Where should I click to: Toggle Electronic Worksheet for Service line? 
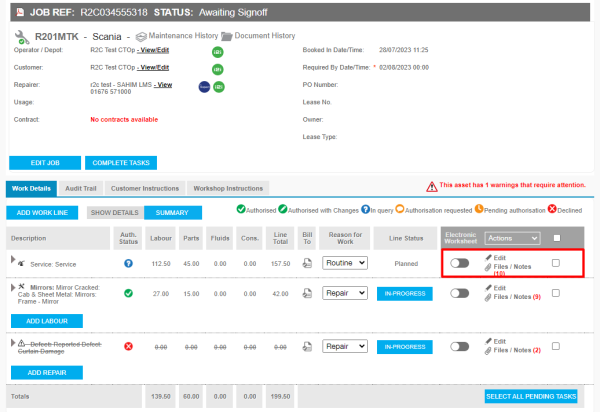click(x=460, y=263)
